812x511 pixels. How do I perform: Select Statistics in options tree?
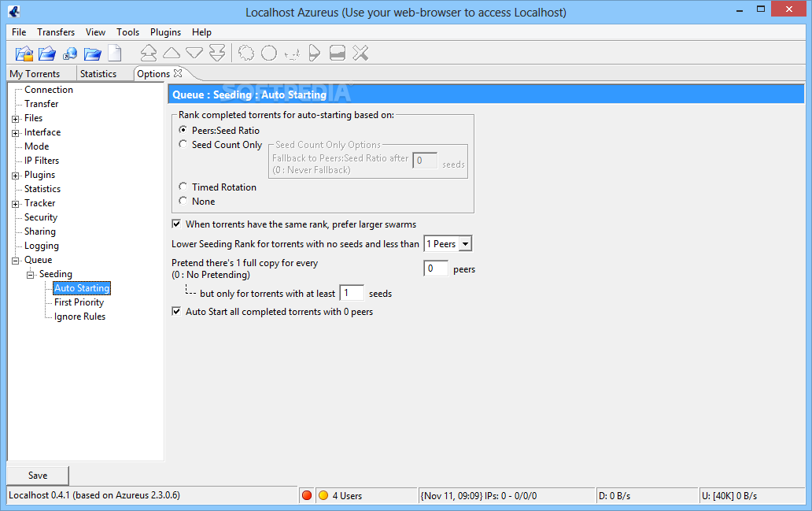(42, 189)
